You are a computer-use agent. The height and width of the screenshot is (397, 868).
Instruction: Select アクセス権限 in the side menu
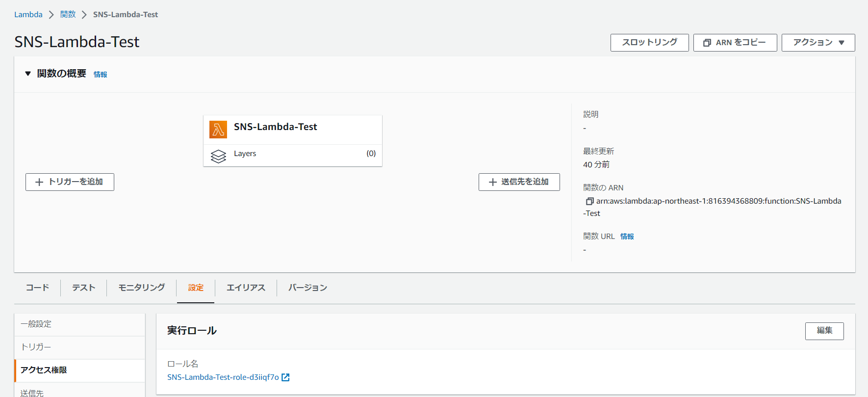point(79,371)
